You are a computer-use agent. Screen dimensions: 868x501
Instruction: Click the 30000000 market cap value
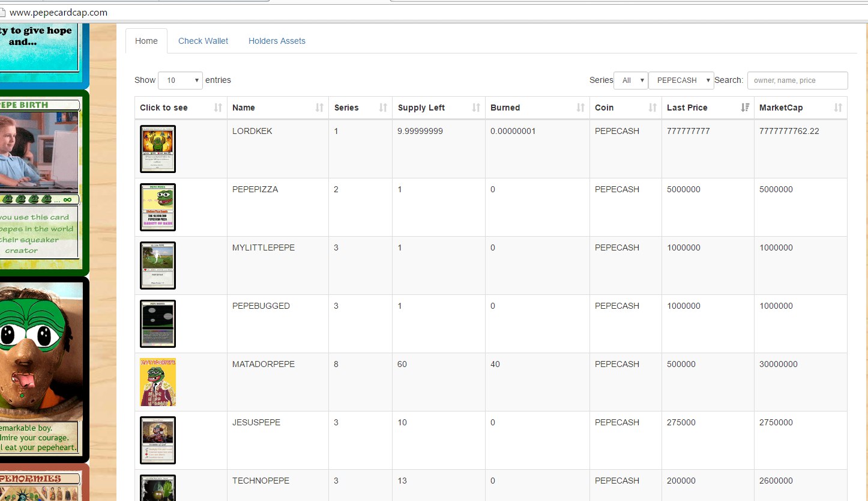pyautogui.click(x=779, y=364)
